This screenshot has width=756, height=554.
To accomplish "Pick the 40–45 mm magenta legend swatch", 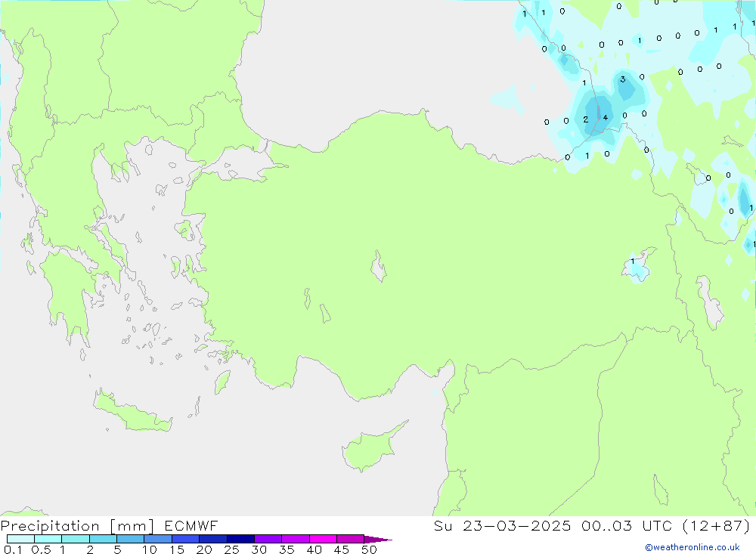I will 323,539.
